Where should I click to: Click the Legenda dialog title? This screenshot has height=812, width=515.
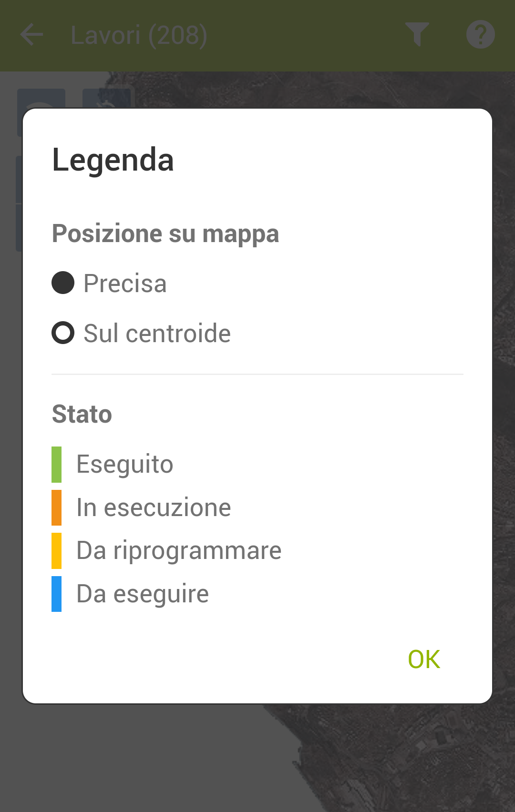click(113, 160)
